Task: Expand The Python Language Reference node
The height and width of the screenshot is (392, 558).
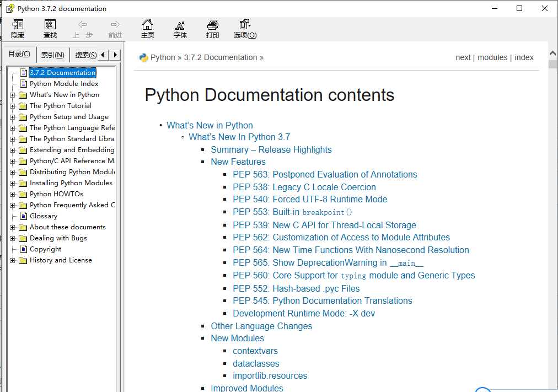Action: [x=13, y=128]
